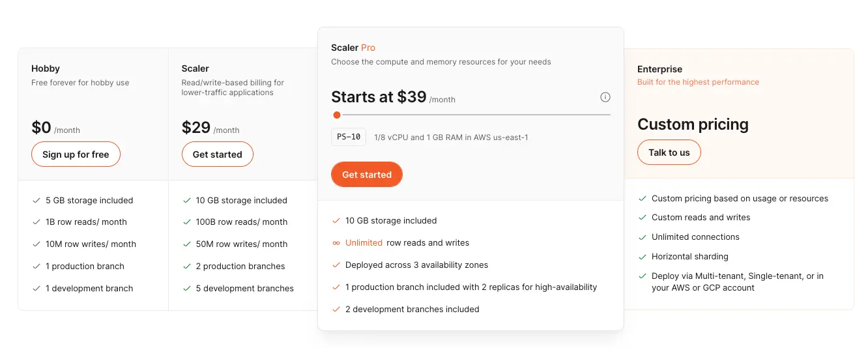This screenshot has height=348, width=868.
Task: Click checkmark beside 5 GB storage included
Action: click(x=36, y=201)
